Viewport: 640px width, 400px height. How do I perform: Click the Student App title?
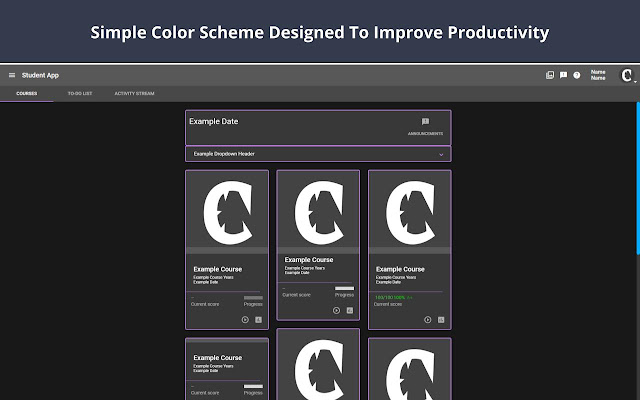[x=40, y=75]
